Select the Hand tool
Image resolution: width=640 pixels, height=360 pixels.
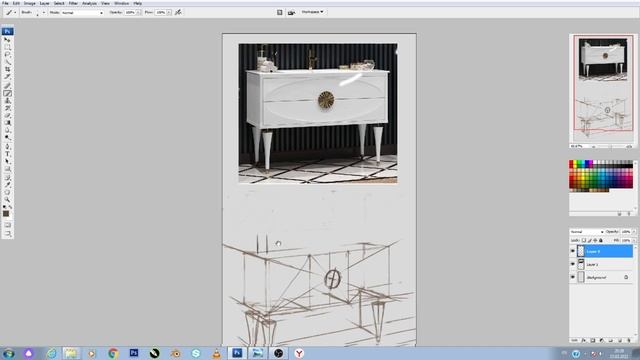pyautogui.click(x=7, y=192)
